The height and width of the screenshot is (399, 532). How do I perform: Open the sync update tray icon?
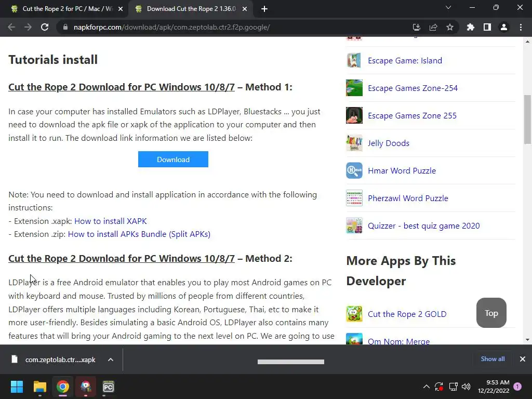(439, 387)
